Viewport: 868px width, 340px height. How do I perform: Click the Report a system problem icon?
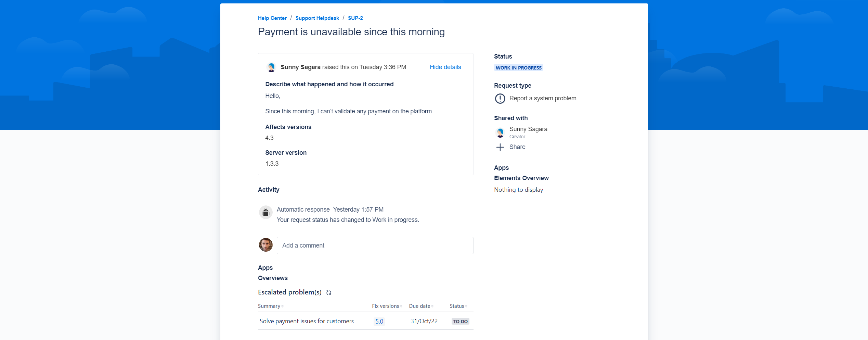tap(500, 99)
